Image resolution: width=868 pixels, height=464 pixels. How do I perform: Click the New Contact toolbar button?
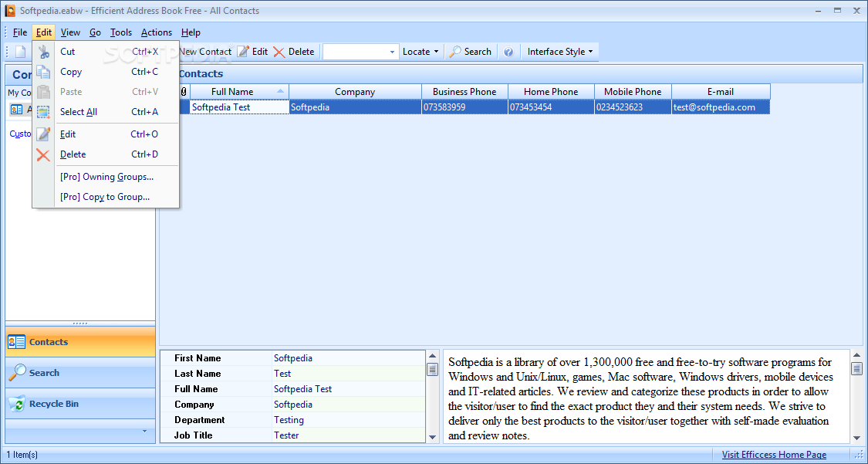tap(204, 52)
